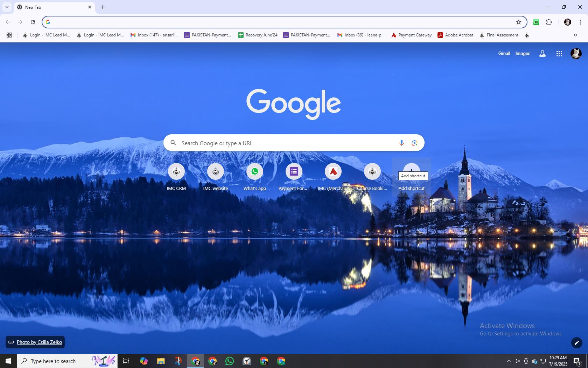Image resolution: width=588 pixels, height=368 pixels.
Task: Start voice search with the microphone icon
Action: point(401,143)
